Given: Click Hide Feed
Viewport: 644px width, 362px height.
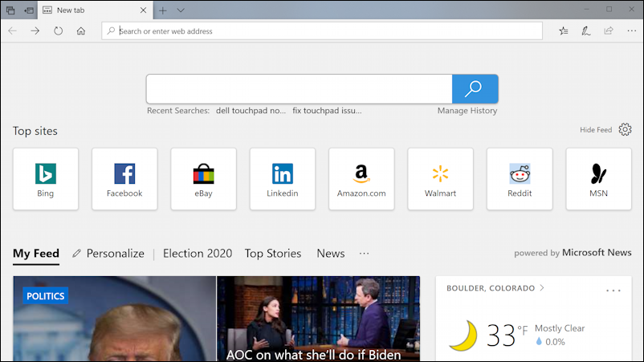Looking at the screenshot, I should click(596, 130).
